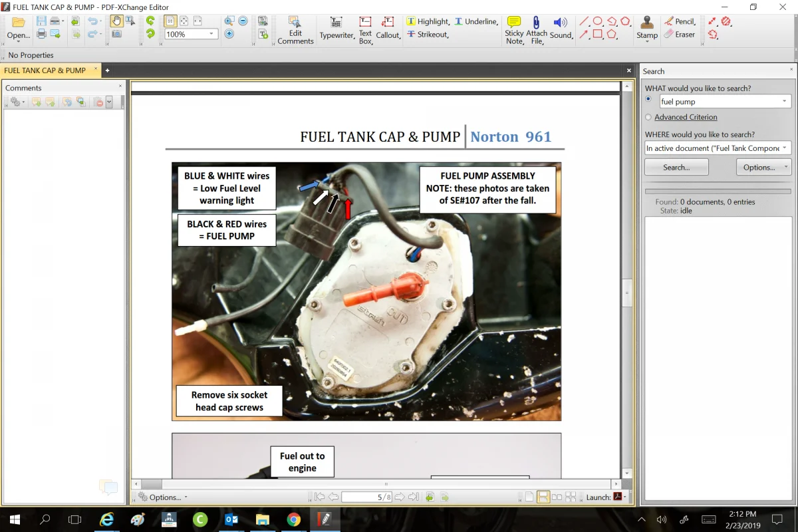The image size is (798, 532).
Task: Open the search Options dropdown button
Action: pyautogui.click(x=763, y=168)
